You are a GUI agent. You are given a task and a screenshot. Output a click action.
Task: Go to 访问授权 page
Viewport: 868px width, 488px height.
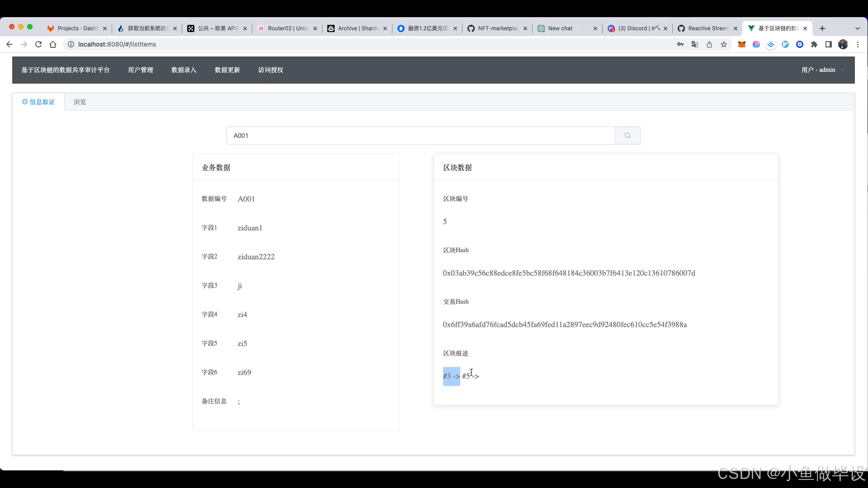[x=270, y=70]
